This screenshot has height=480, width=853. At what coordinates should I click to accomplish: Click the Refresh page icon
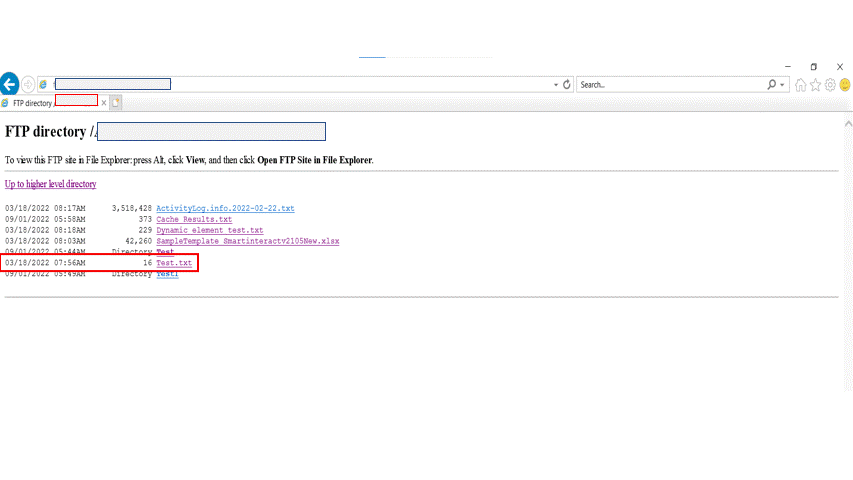coord(567,85)
